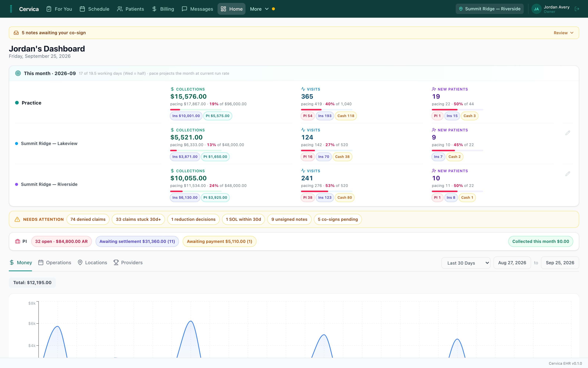The image size is (588, 368).
Task: Open Billing from the top navigation
Action: point(163,9)
